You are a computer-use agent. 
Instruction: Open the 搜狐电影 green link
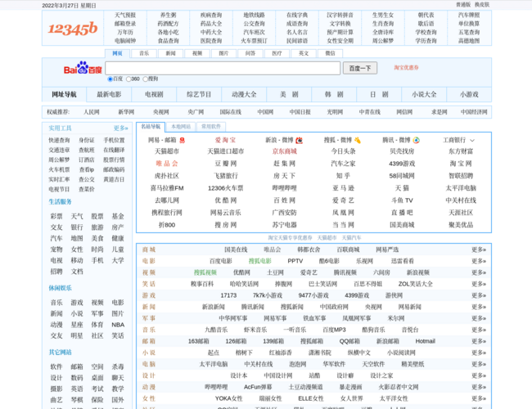coord(260,261)
